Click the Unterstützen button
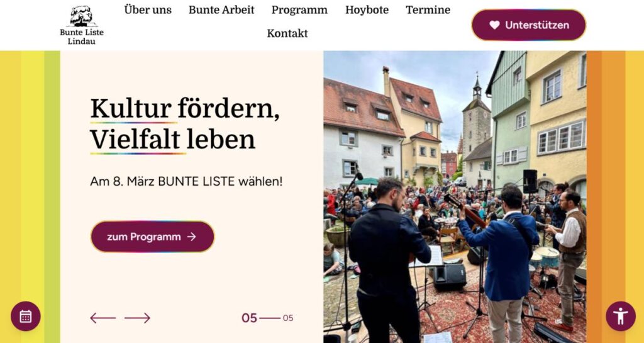This screenshot has width=644, height=343. tap(528, 25)
